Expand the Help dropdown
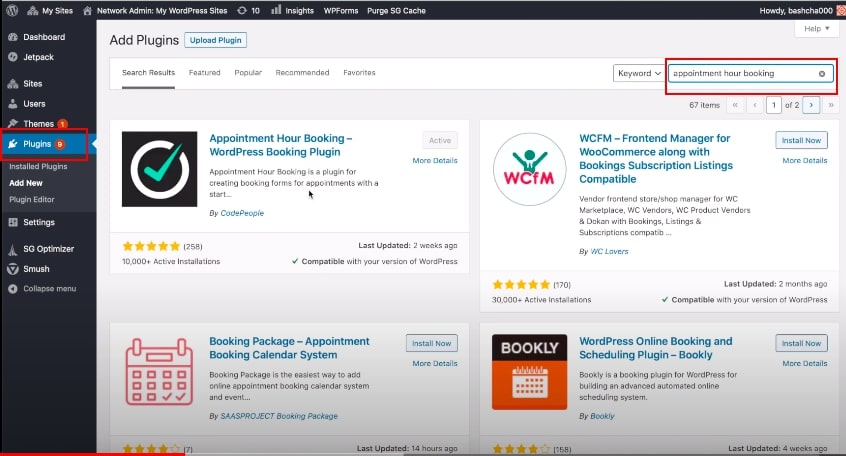This screenshot has height=456, width=846. coord(816,29)
